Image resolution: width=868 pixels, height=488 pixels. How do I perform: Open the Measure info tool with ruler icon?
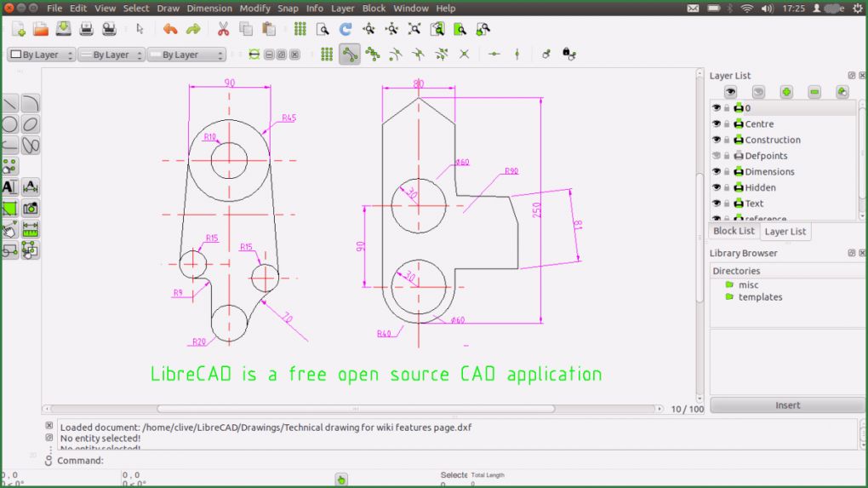31,229
